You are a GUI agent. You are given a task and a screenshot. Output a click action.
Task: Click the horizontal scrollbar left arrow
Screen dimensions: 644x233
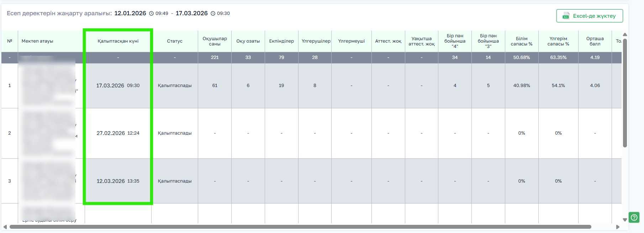(x=5, y=227)
